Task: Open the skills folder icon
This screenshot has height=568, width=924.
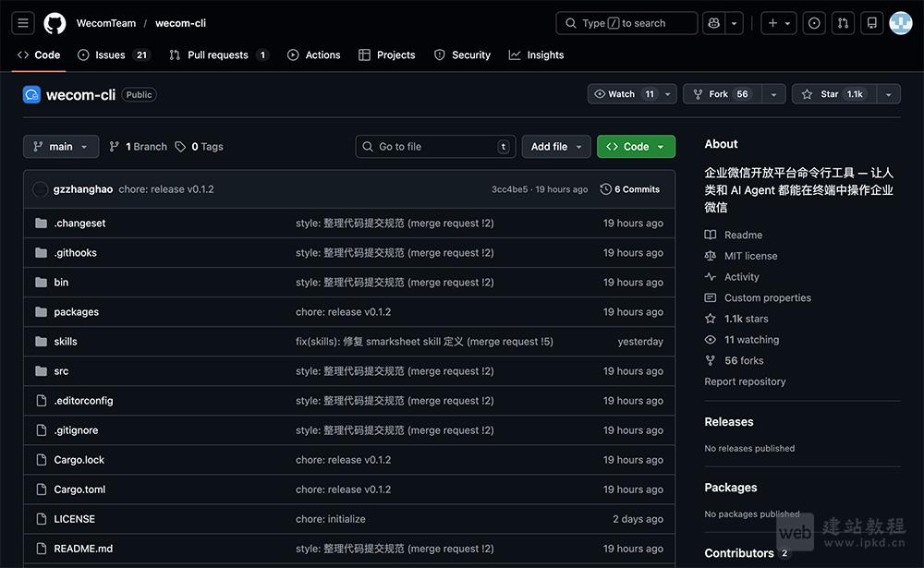Action: click(x=41, y=341)
